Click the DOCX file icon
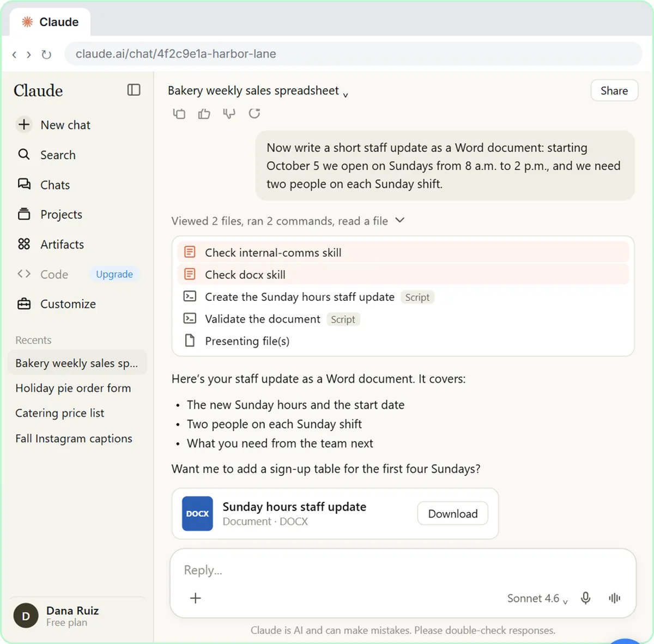Image resolution: width=654 pixels, height=644 pixels. point(197,513)
